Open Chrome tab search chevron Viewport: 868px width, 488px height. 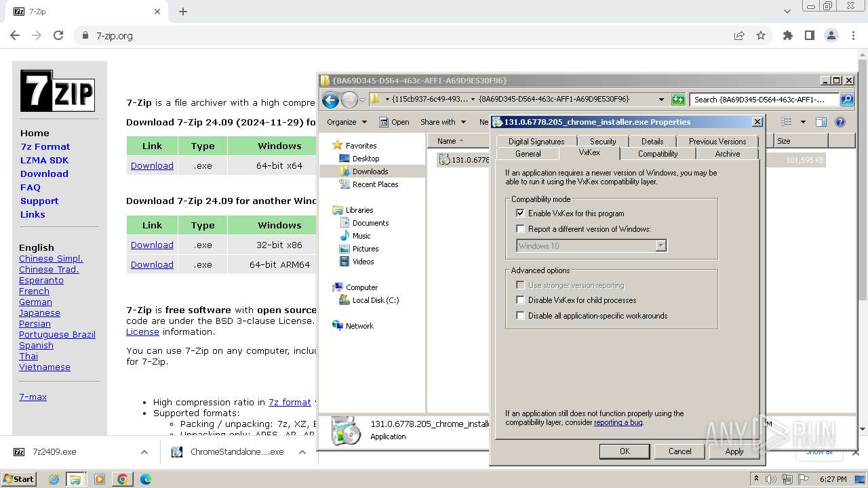(787, 12)
